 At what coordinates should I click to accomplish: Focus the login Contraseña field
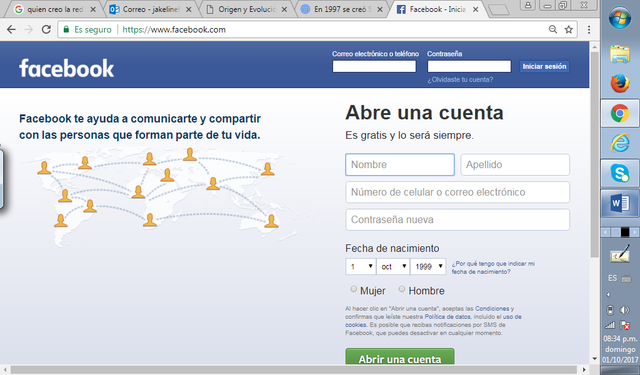pos(469,66)
